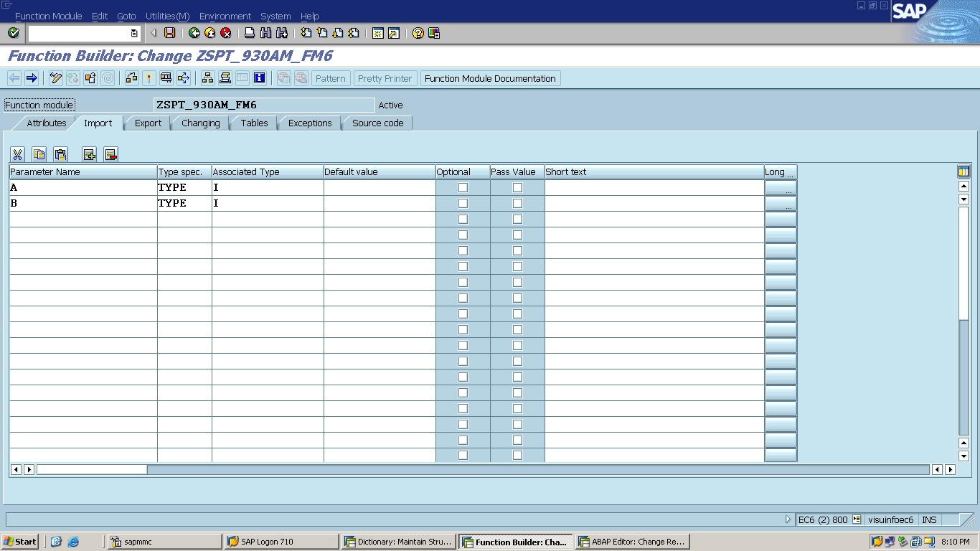Check Pass Value for parameter A
This screenshot has width=980, height=551.
(517, 187)
